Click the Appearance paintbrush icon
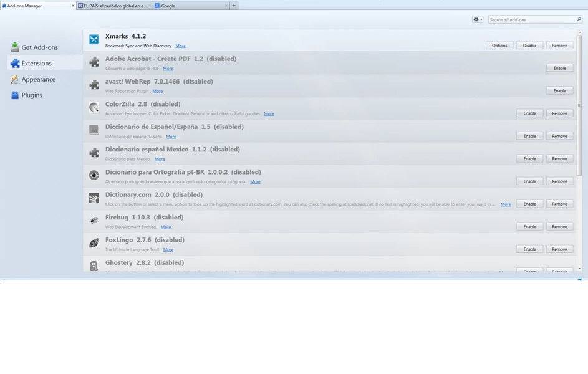 [x=14, y=79]
